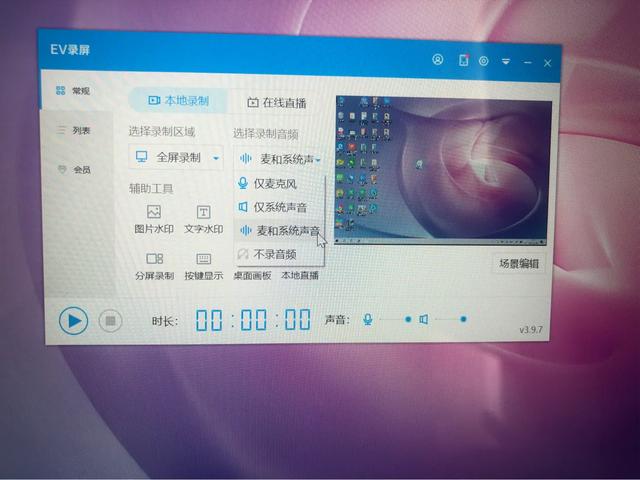The image size is (640, 480).
Task: Choose 不录音频 to disable audio
Action: pyautogui.click(x=274, y=254)
